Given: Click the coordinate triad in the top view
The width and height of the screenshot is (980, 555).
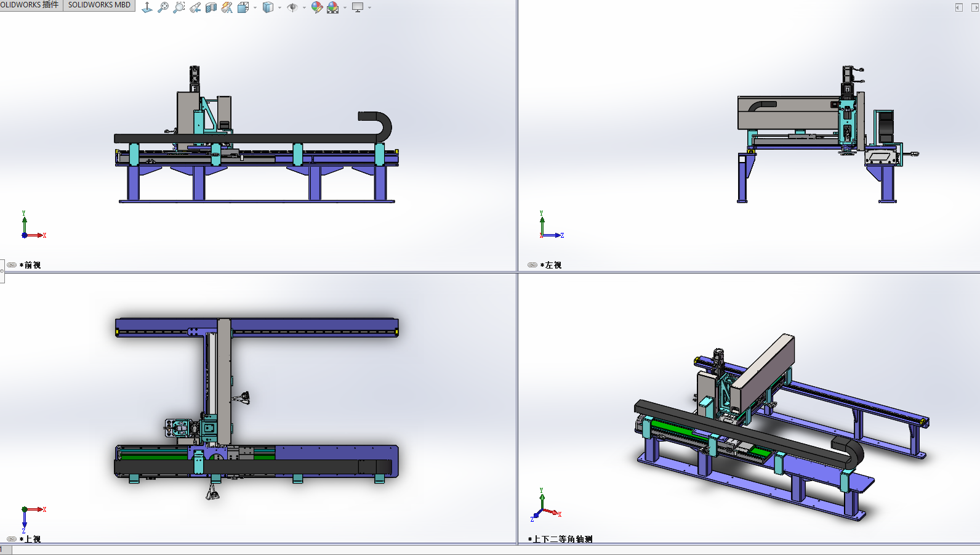Looking at the screenshot, I should [x=33, y=519].
